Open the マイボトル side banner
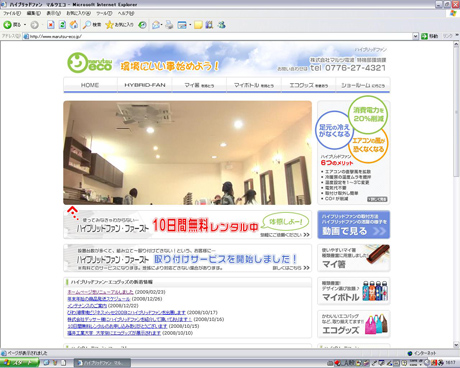Image resolution: width=460 pixels, height=368 pixels. [x=354, y=291]
